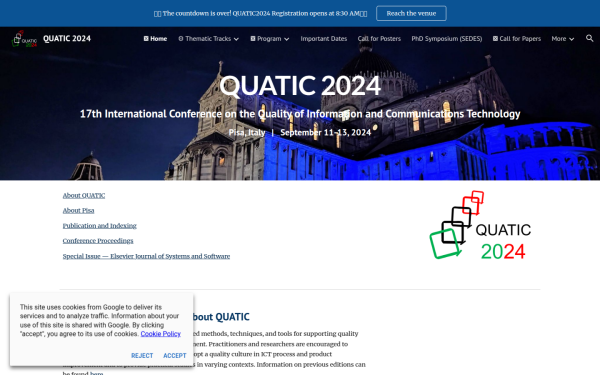Screen dimensions: 600x375
Task: Open Special Issue Elsevier Journal link
Action: [x=146, y=256]
